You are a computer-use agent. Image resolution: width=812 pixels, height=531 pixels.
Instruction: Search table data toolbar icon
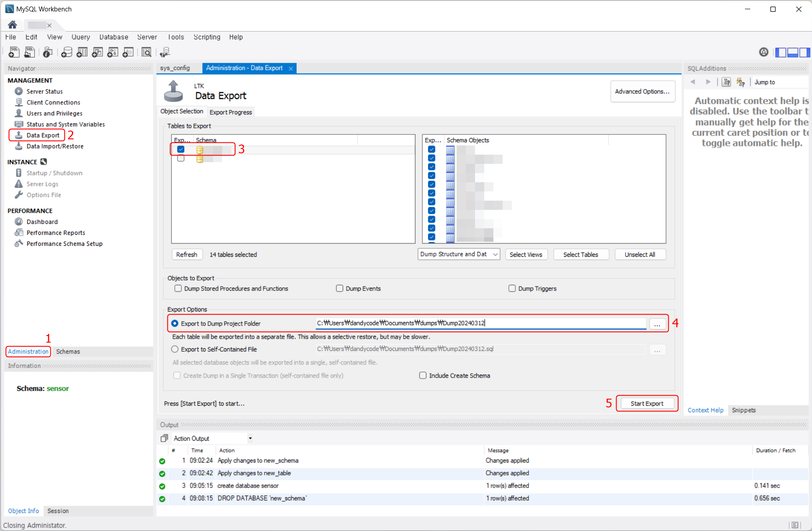tap(146, 52)
